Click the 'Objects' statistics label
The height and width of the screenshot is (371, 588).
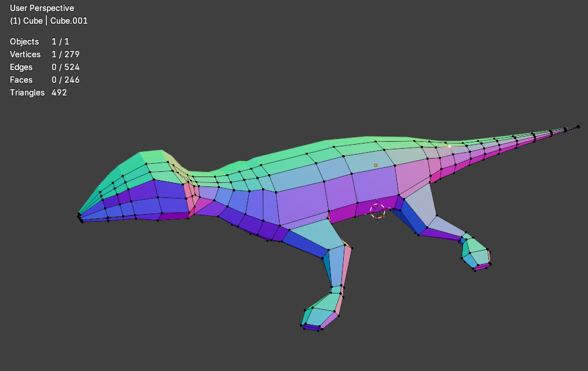point(24,42)
